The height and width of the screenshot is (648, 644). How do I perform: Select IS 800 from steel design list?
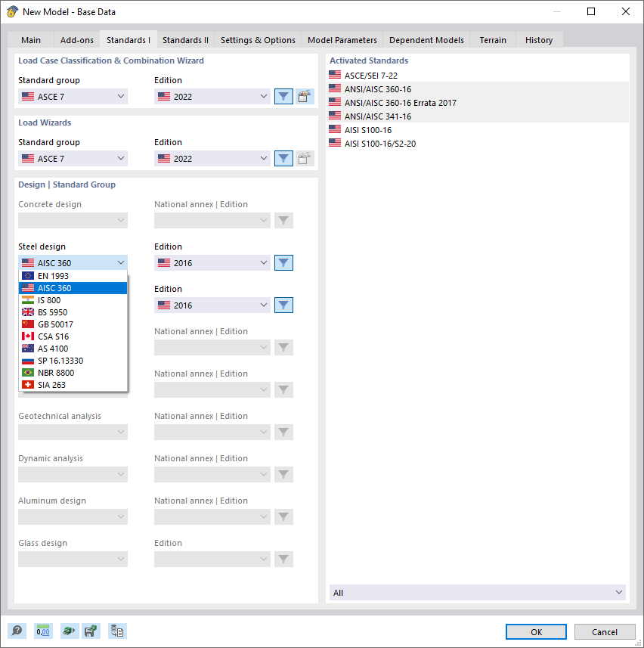point(73,300)
